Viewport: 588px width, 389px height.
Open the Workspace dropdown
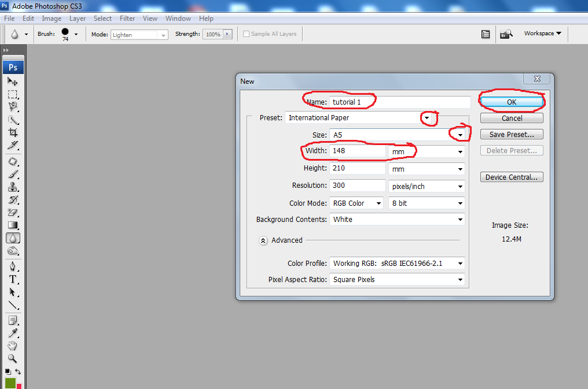(x=543, y=34)
